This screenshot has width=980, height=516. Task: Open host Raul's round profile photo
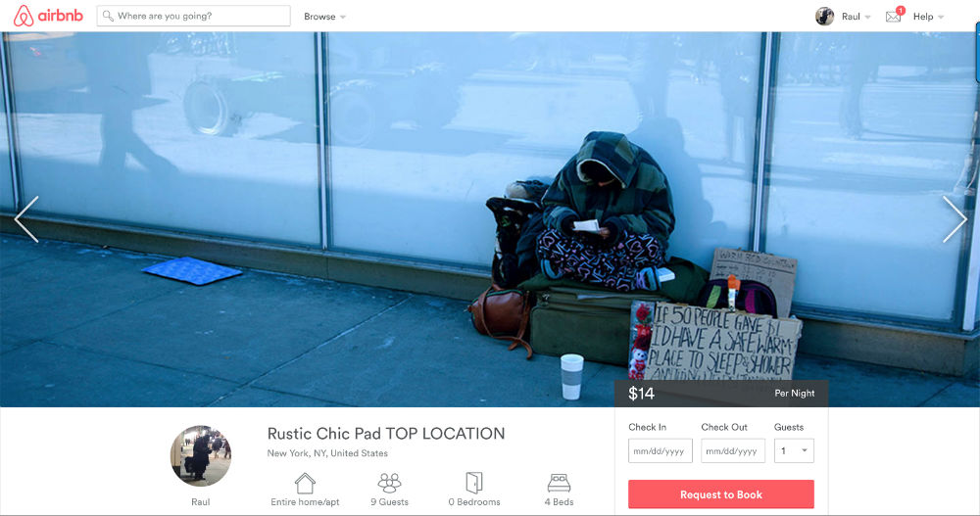tap(201, 456)
